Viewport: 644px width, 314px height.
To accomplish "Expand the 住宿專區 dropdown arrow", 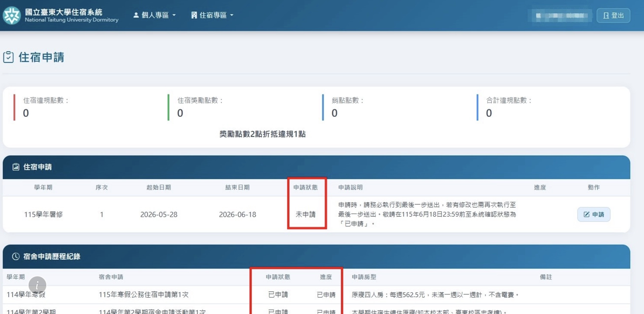I will 231,15.
